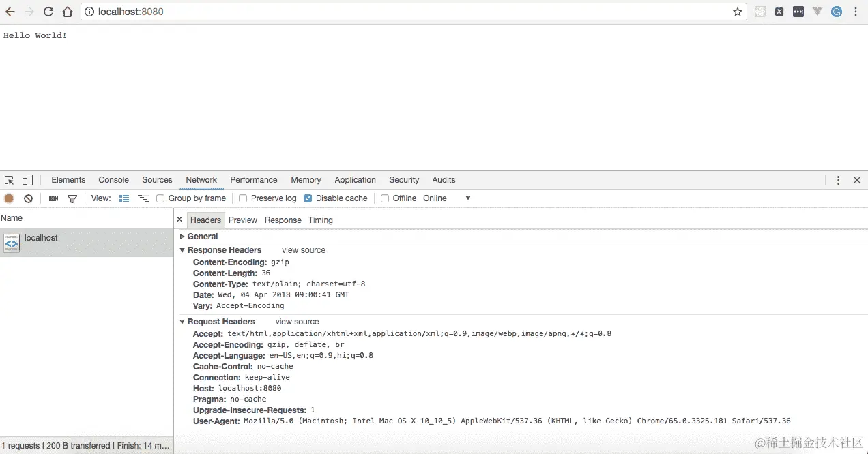Select the localhost request file icon

click(x=12, y=243)
